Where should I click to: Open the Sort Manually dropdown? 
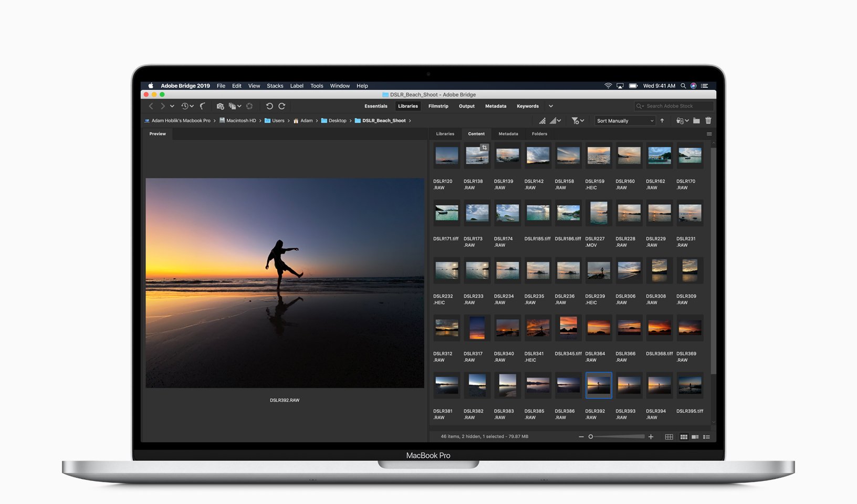625,121
